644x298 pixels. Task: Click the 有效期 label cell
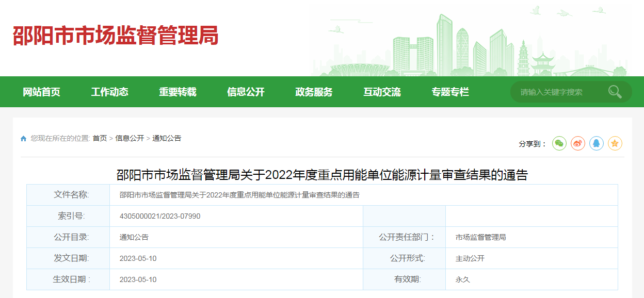pos(405,279)
